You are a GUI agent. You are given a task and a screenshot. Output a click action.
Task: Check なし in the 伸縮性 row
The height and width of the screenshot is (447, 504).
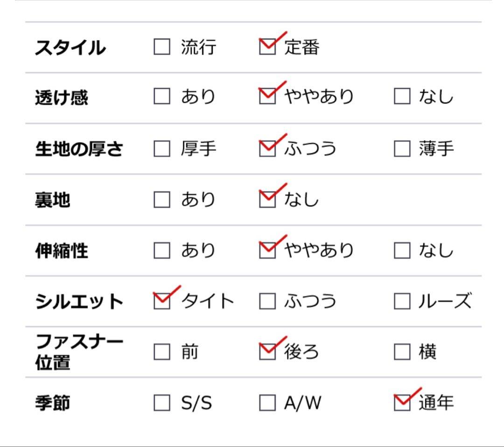[x=402, y=251]
